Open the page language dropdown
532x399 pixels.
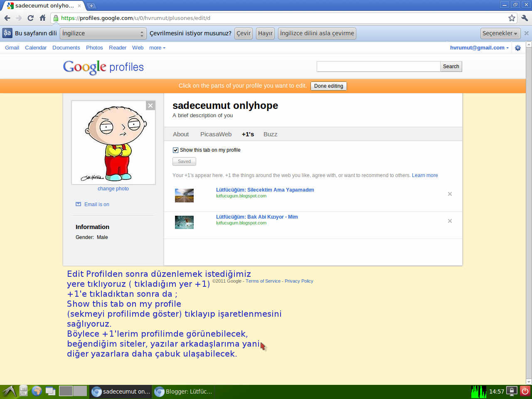click(103, 33)
